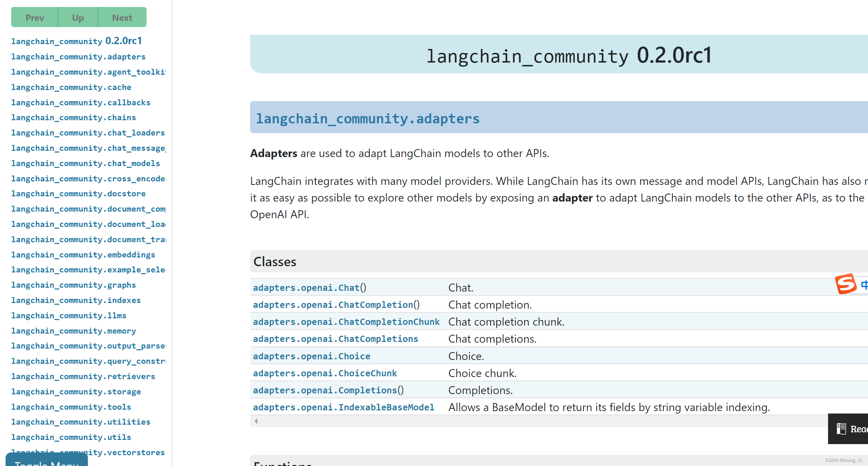This screenshot has width=868, height=466.
Task: Open the langchain_community 0.2.0rc1 heading link
Action: click(x=76, y=41)
